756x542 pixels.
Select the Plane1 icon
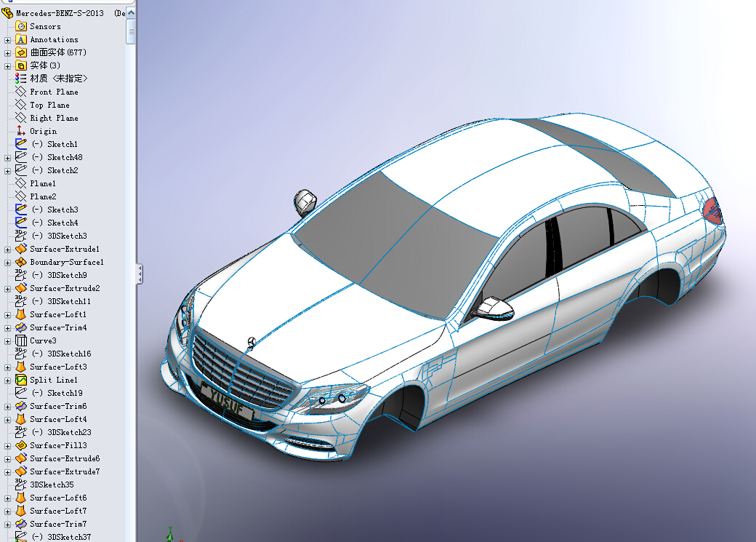pos(21,183)
